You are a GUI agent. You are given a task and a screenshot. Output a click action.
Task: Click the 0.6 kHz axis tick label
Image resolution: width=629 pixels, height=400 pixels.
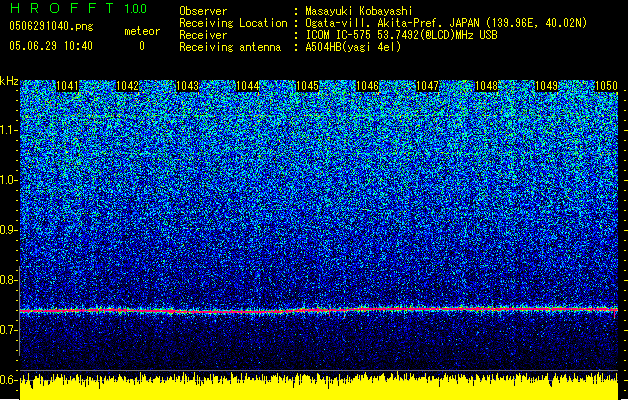click(x=8, y=380)
